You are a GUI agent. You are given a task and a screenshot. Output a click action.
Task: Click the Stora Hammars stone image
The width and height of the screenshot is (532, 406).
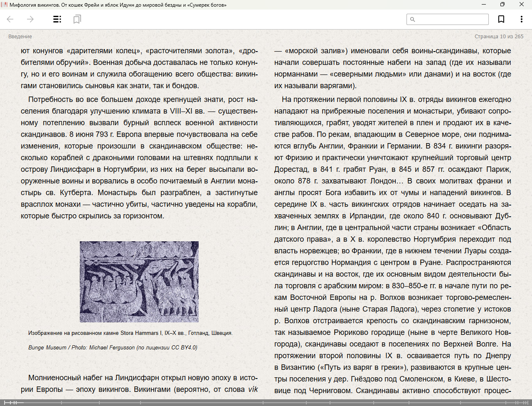(139, 282)
